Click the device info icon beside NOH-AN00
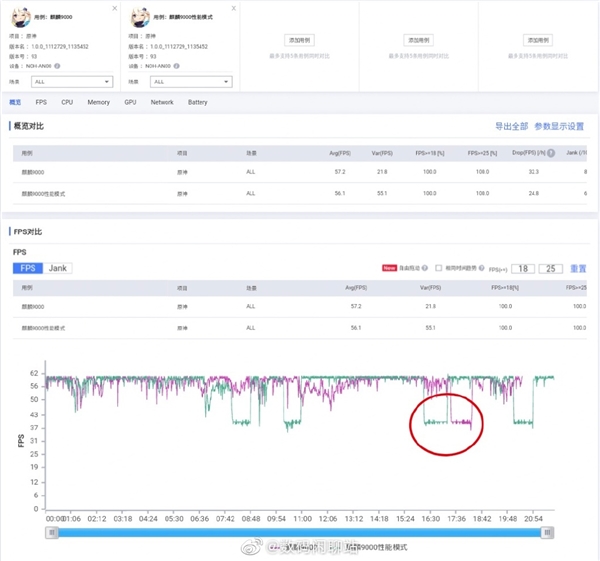The width and height of the screenshot is (600, 561). [x=57, y=66]
